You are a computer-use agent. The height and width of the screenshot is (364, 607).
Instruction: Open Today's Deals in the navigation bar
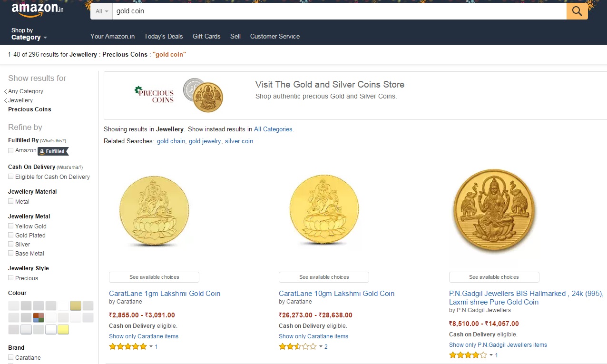[x=163, y=36]
